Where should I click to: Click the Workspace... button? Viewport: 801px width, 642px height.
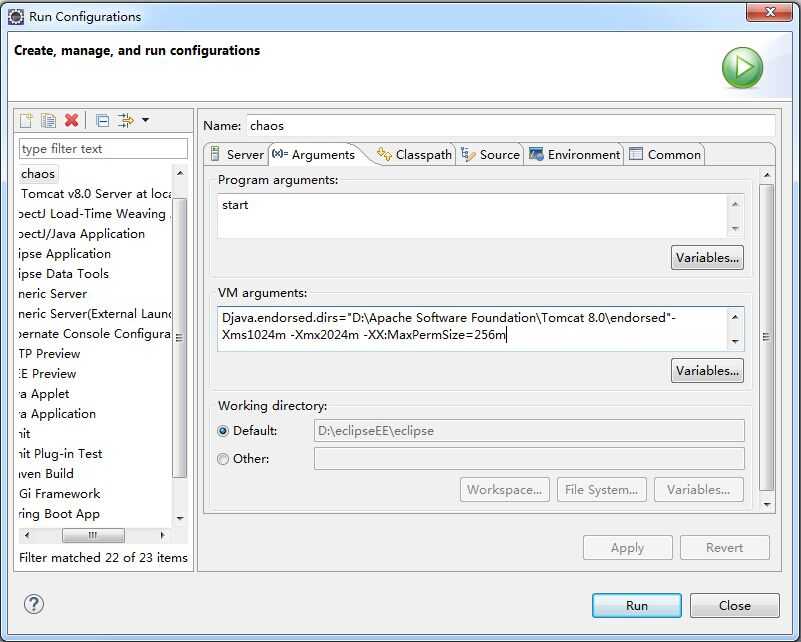pos(505,490)
